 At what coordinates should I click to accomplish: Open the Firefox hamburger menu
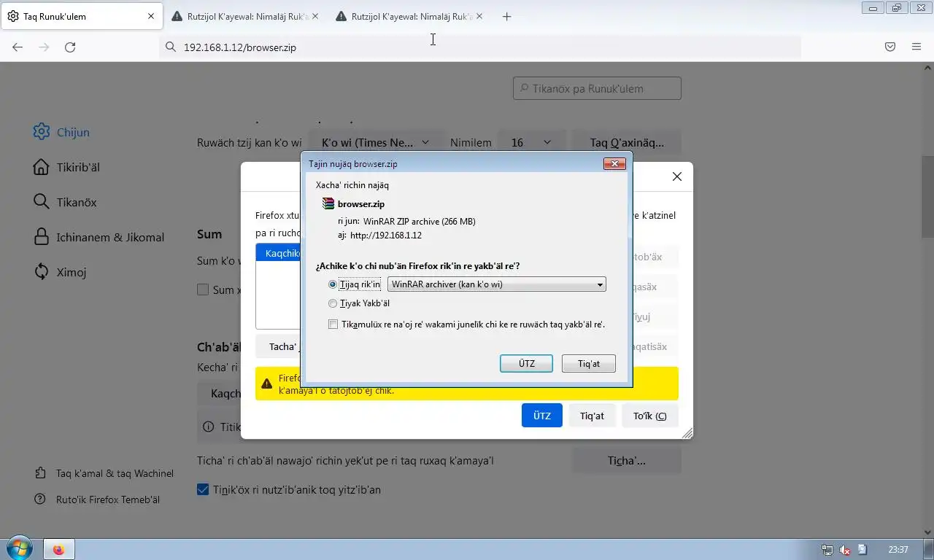pyautogui.click(x=916, y=47)
